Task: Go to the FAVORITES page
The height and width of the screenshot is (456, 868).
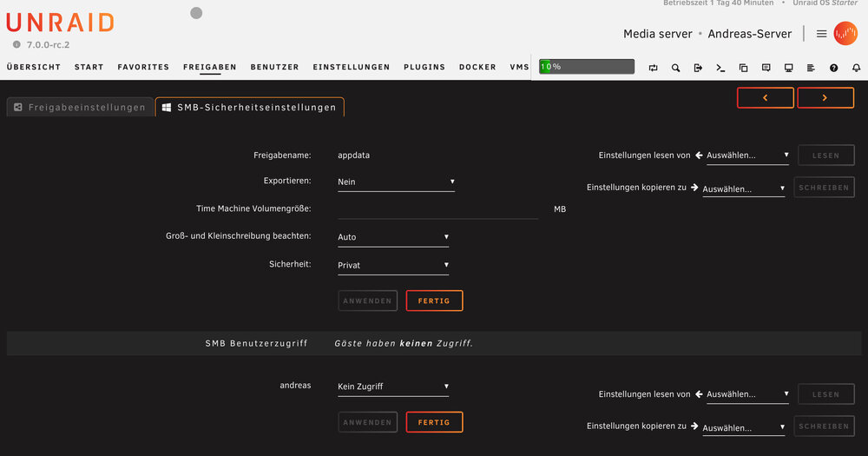Action: click(x=143, y=67)
